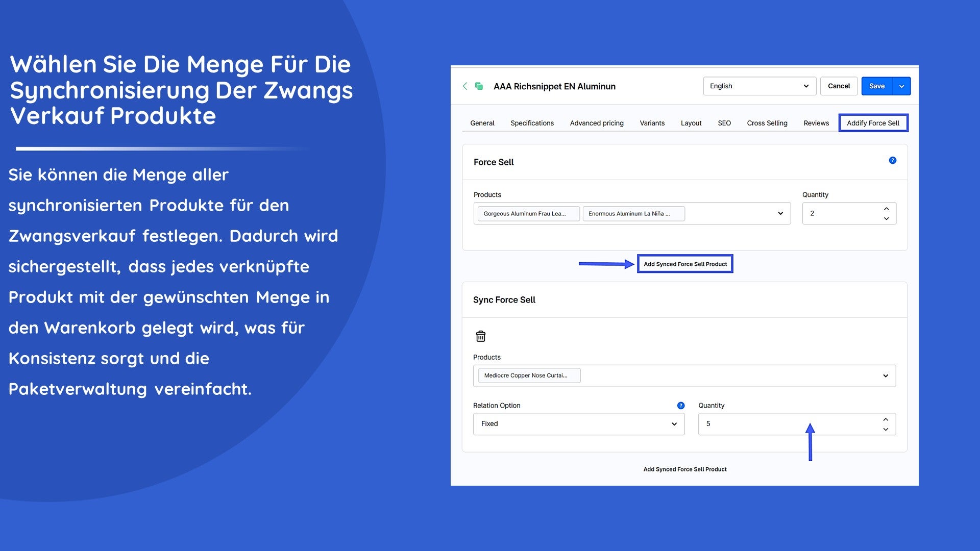
Task: Increase Force Sell quantity with up arrow
Action: point(886,209)
